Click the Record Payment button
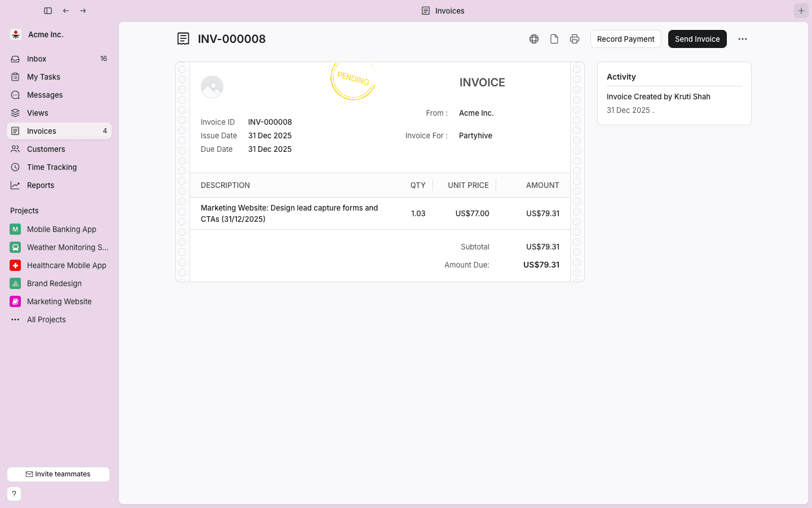Screen dimensions: 812x508 (625, 39)
